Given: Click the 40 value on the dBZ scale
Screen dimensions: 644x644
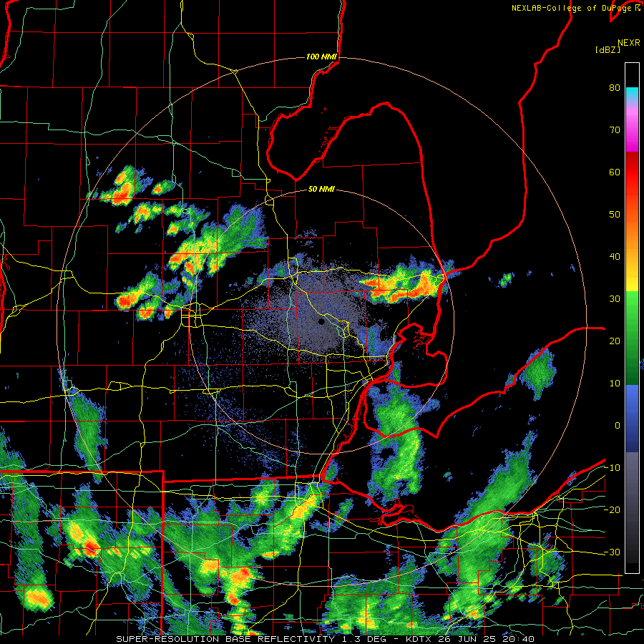Looking at the screenshot, I should point(615,257).
